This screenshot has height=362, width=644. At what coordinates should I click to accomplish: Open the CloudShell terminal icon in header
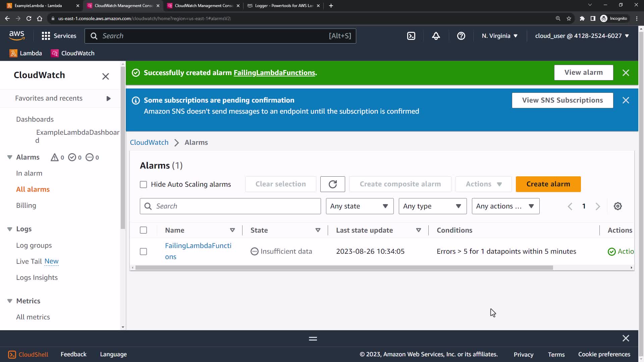pyautogui.click(x=411, y=36)
